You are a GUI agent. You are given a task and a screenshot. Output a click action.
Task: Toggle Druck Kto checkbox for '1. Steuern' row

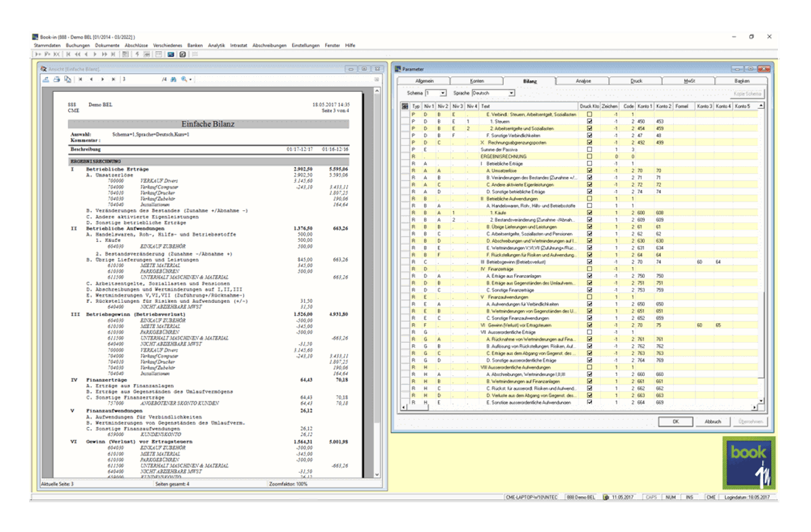coord(590,122)
